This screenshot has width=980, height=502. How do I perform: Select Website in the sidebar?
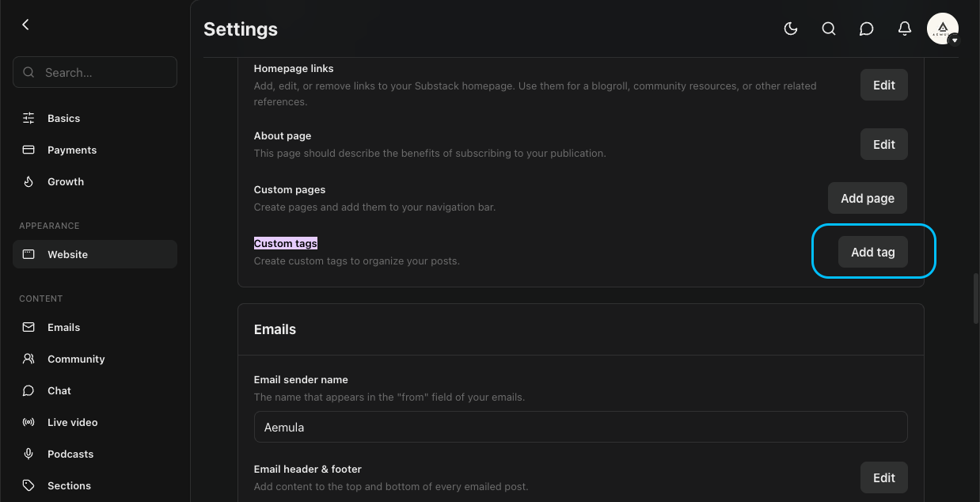click(95, 254)
